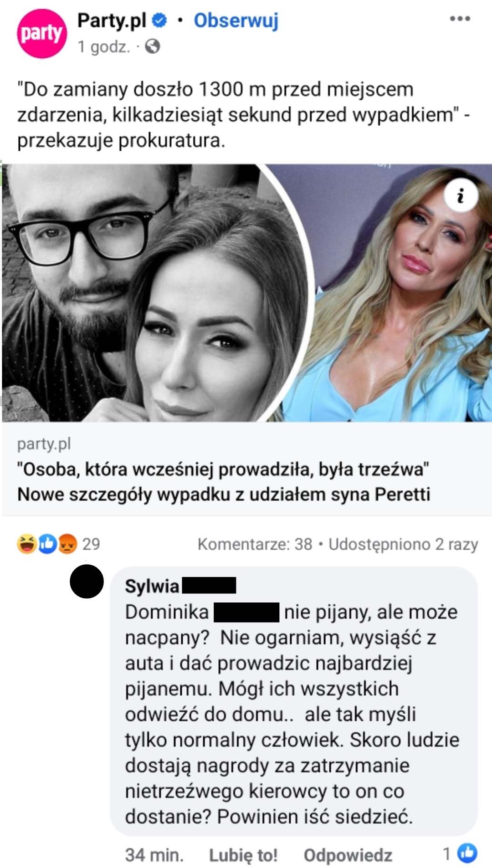Like the comment with Lubię to!

(x=243, y=855)
